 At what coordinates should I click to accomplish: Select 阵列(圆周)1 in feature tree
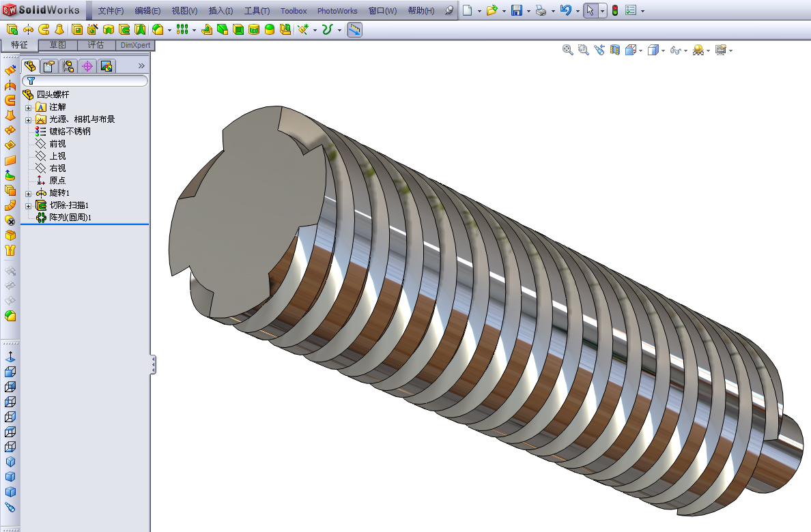tap(70, 218)
